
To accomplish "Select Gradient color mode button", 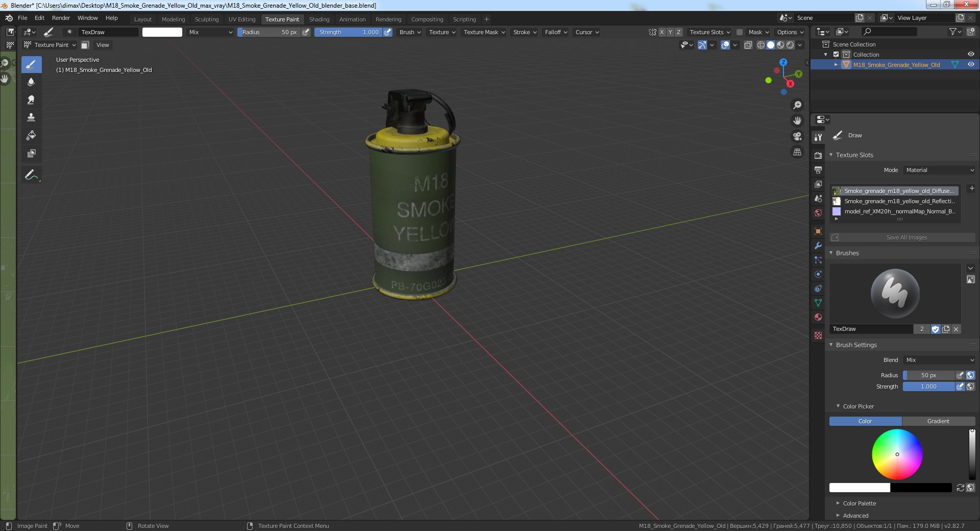I will [938, 421].
